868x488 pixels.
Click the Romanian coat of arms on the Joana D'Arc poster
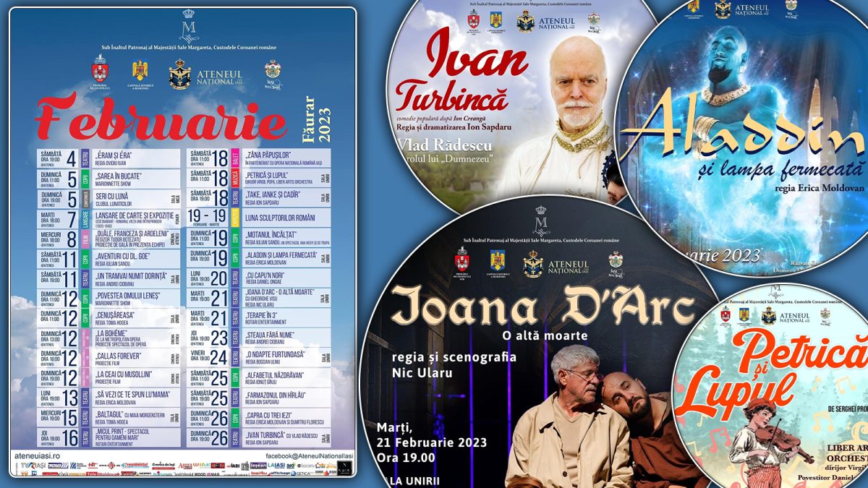coord(497,260)
